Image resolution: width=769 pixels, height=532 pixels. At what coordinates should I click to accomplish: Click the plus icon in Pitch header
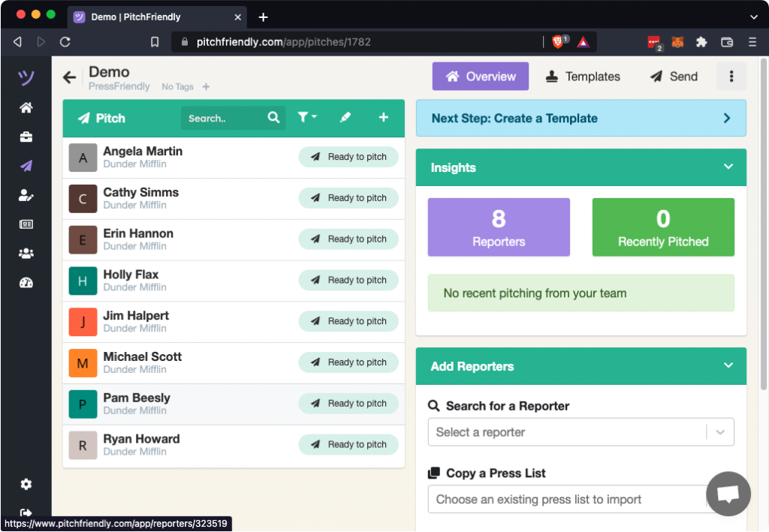point(384,118)
